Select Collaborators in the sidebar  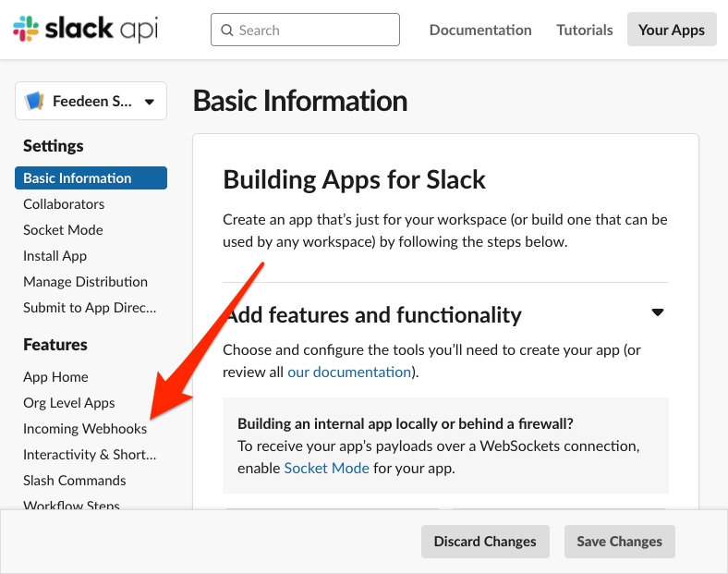[x=64, y=204]
